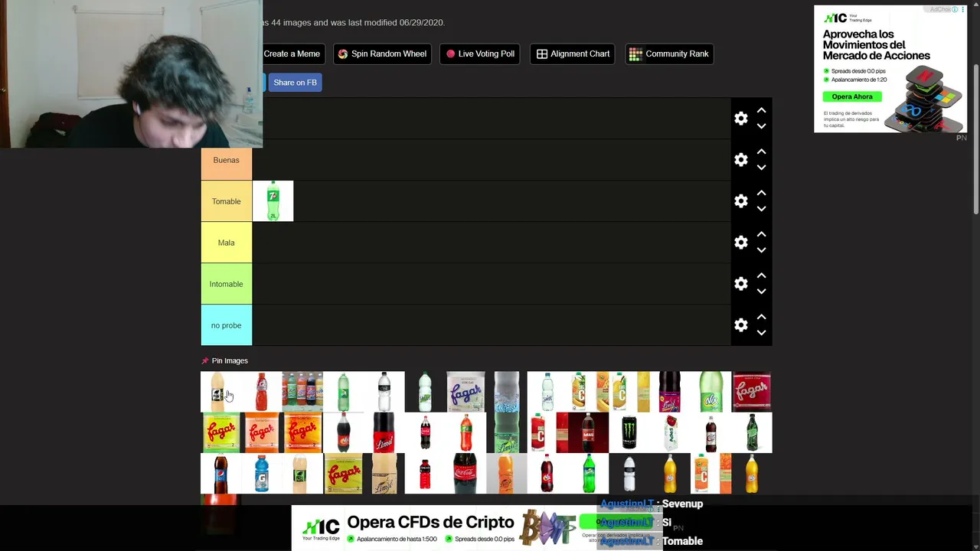Image resolution: width=980 pixels, height=551 pixels.
Task: Share the tier list on FB
Action: coord(295,83)
